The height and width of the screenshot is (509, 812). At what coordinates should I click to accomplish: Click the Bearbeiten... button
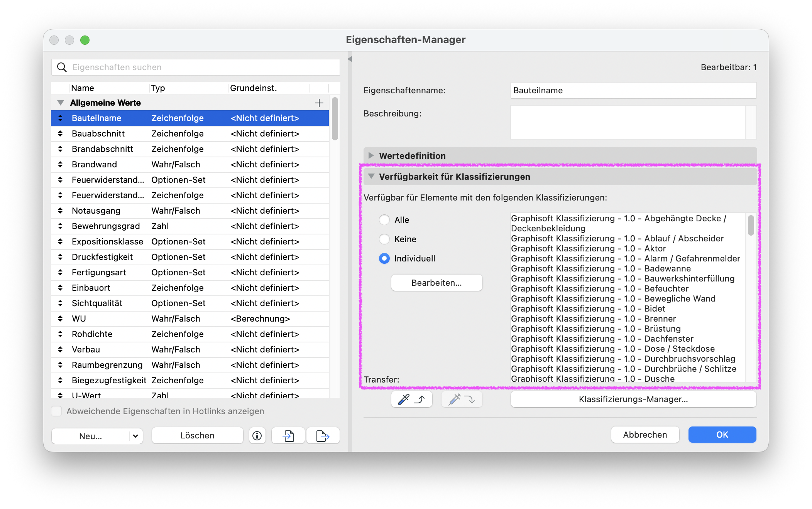436,283
